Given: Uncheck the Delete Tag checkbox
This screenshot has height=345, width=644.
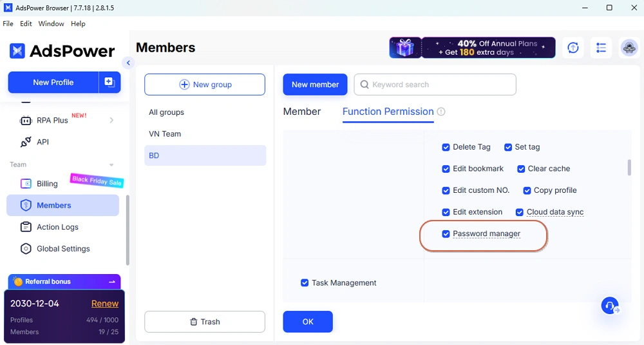Looking at the screenshot, I should [446, 147].
